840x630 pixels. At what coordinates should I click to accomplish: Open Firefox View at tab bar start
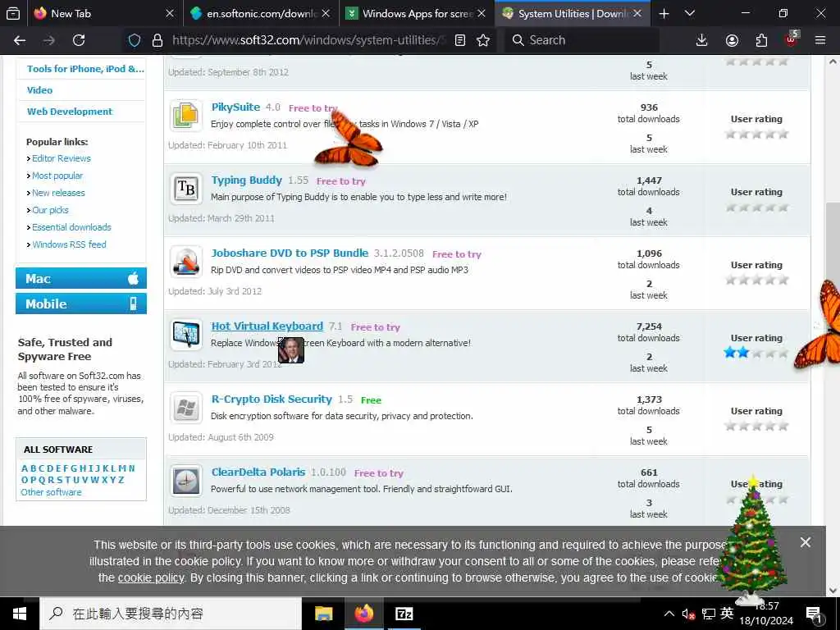point(13,13)
